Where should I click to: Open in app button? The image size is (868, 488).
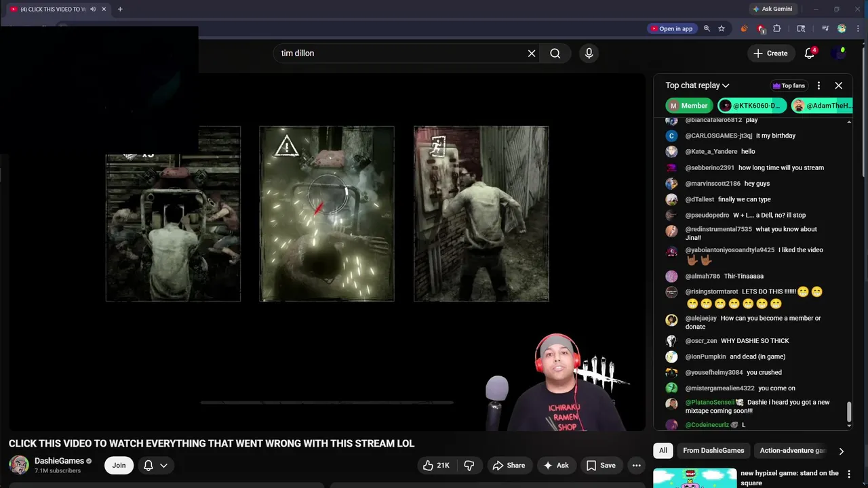pos(671,28)
